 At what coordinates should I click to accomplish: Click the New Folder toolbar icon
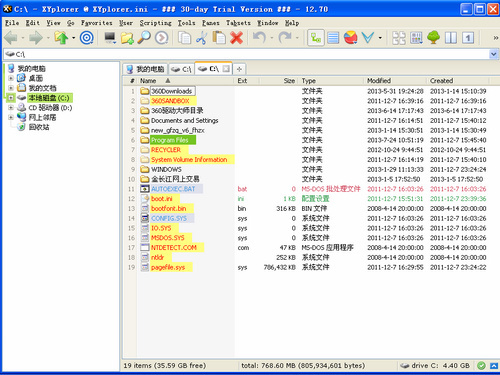click(127, 38)
